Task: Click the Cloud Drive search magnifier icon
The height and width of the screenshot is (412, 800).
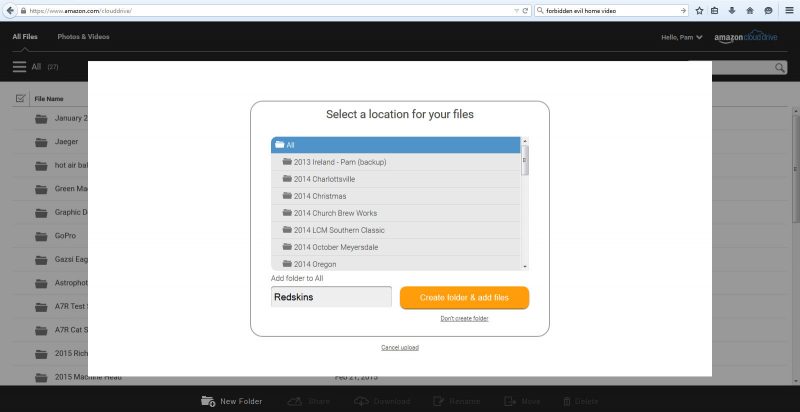Action: coord(780,67)
